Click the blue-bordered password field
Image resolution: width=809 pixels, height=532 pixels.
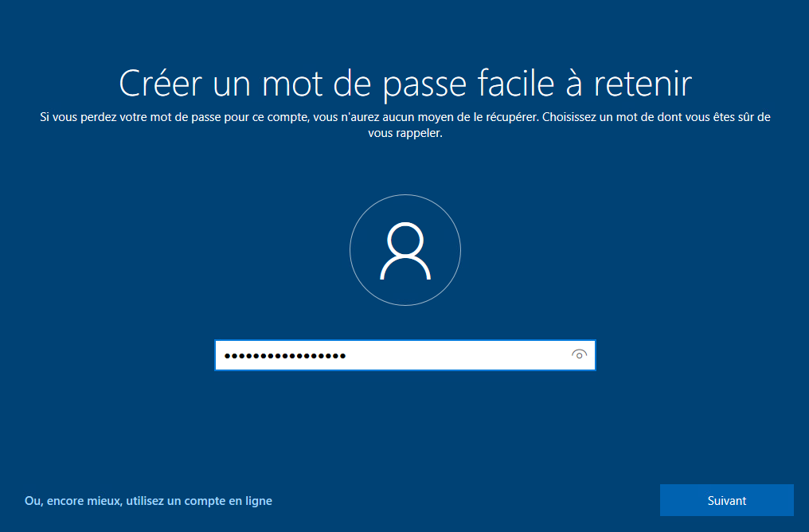pyautogui.click(x=382, y=355)
